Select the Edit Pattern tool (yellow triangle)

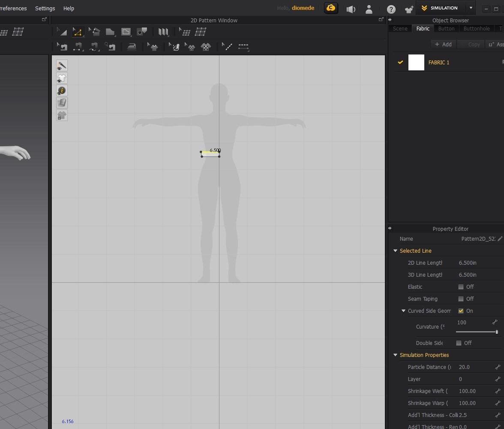click(x=78, y=32)
